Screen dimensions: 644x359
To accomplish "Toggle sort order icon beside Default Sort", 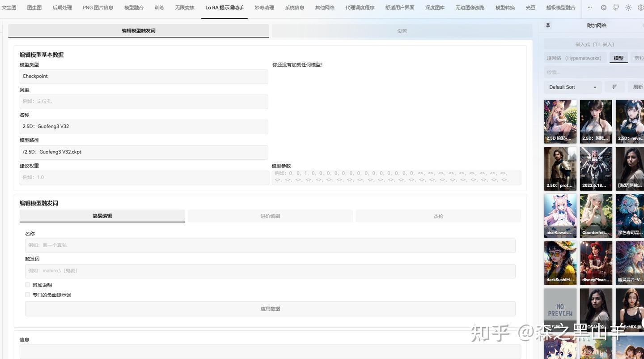I will (x=615, y=87).
